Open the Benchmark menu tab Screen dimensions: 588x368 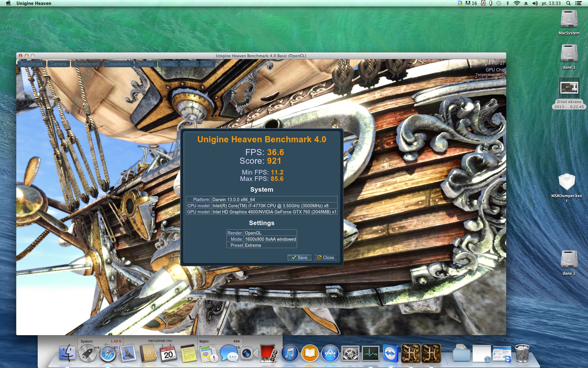[x=32, y=64]
